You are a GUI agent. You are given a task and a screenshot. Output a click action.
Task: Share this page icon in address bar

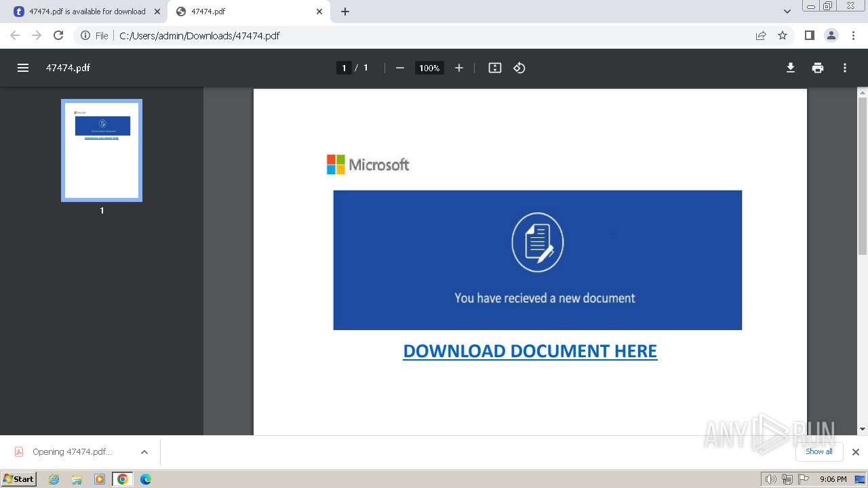761,35
